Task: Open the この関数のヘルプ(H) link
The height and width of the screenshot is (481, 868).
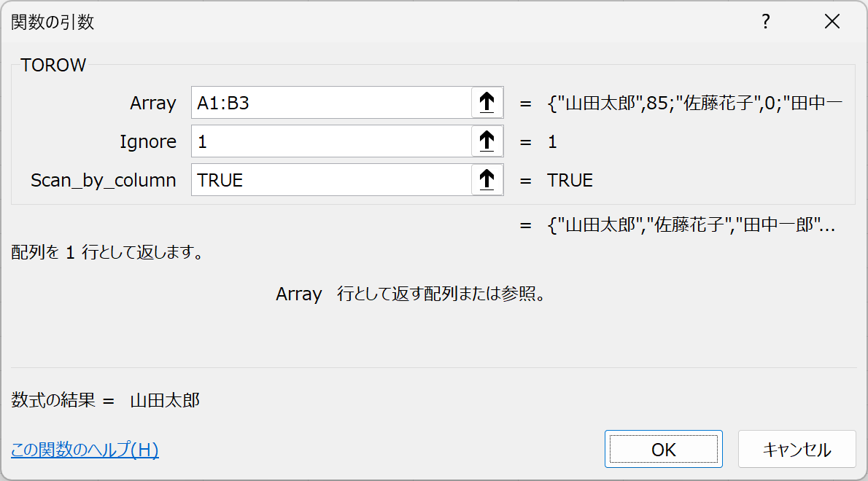Action: pos(85,450)
